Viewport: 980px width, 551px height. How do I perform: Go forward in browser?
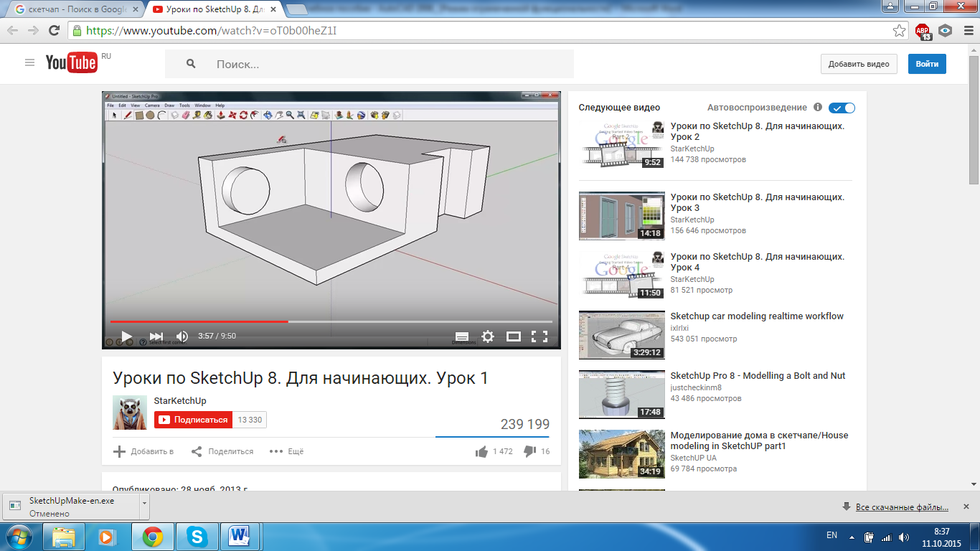coord(33,31)
